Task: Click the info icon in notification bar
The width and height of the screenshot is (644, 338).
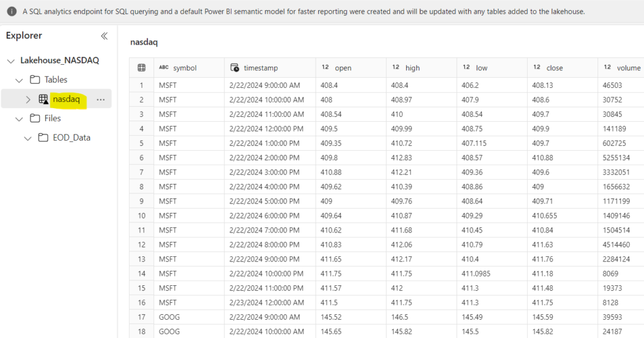Action: pyautogui.click(x=12, y=11)
